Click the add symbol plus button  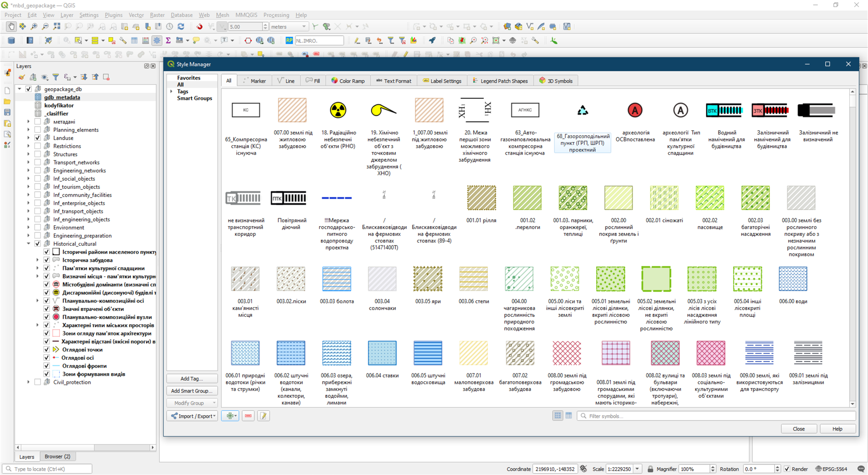tap(230, 416)
